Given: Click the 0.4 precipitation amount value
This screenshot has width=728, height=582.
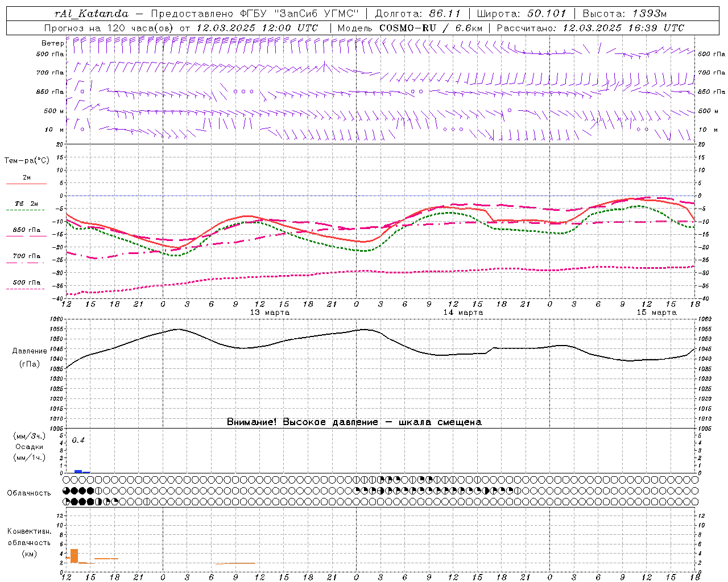Looking at the screenshot, I should (78, 440).
